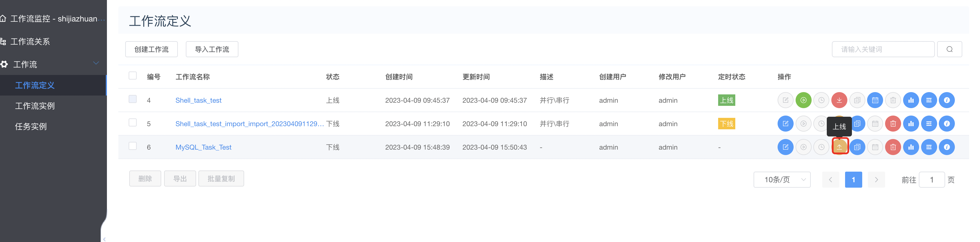Go to the previous page arrow
This screenshot has width=980, height=242.
tap(830, 180)
